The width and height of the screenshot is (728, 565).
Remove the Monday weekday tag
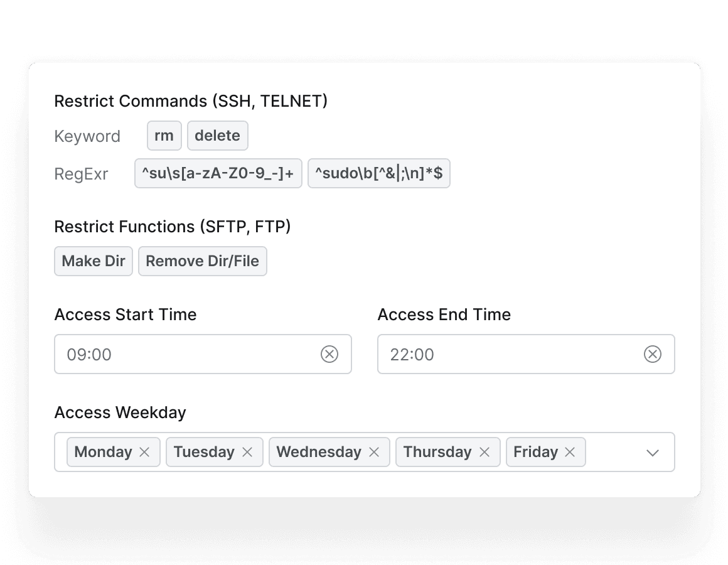pos(144,452)
